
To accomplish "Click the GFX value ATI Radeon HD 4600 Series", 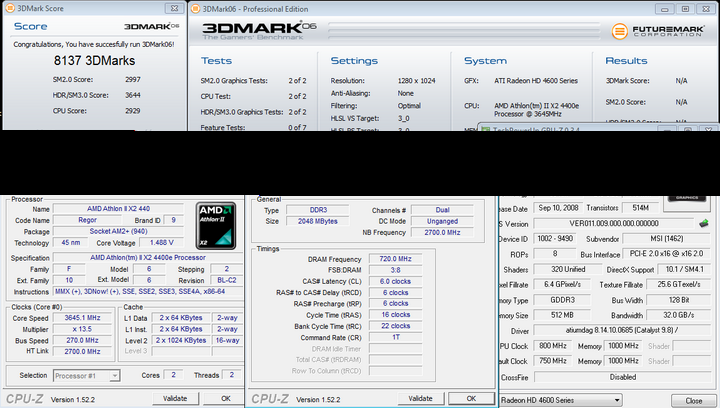I will click(x=536, y=80).
